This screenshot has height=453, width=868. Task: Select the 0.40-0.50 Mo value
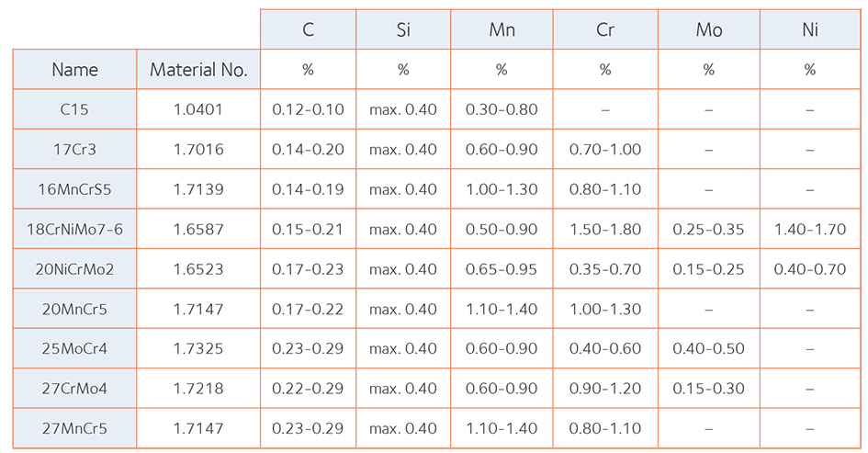708,349
